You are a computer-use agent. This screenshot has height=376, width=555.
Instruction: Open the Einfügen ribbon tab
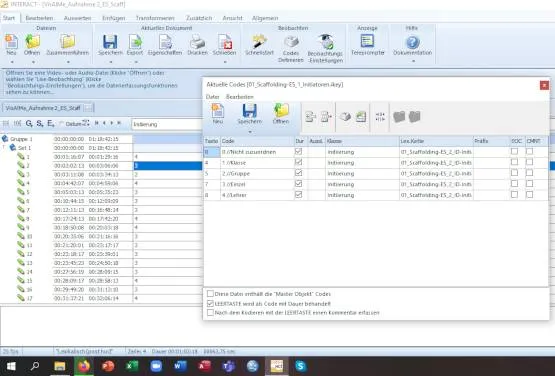[x=114, y=18]
